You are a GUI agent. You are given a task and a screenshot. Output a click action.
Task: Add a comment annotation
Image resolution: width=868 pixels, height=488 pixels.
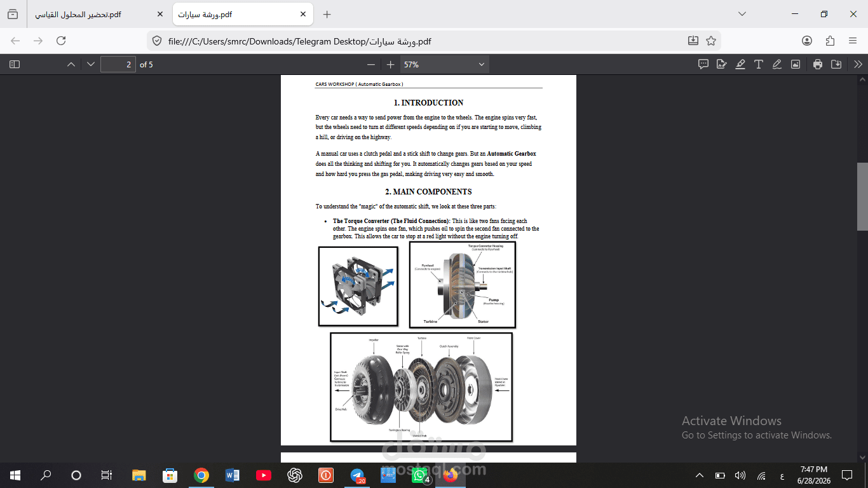pyautogui.click(x=703, y=64)
